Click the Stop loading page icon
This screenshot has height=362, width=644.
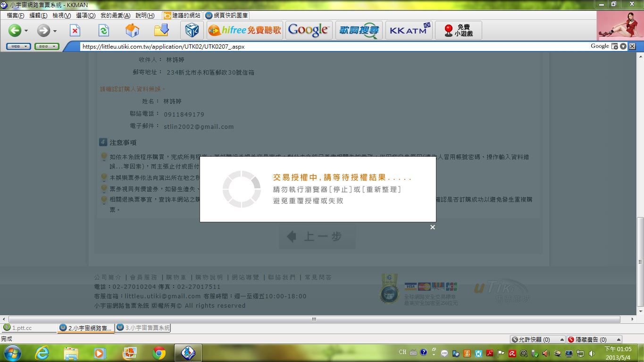tap(75, 31)
